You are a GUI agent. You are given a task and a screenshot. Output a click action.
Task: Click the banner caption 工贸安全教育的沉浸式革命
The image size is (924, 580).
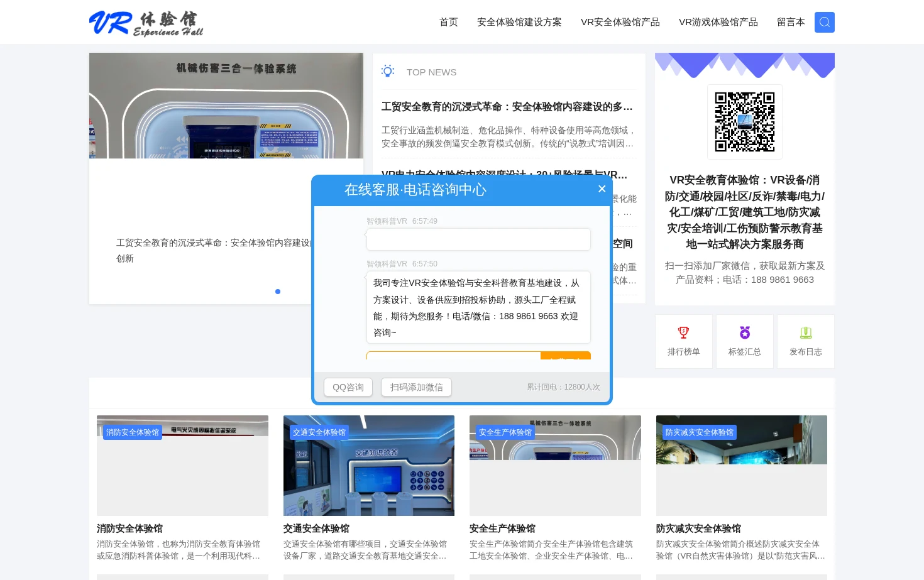(x=214, y=250)
